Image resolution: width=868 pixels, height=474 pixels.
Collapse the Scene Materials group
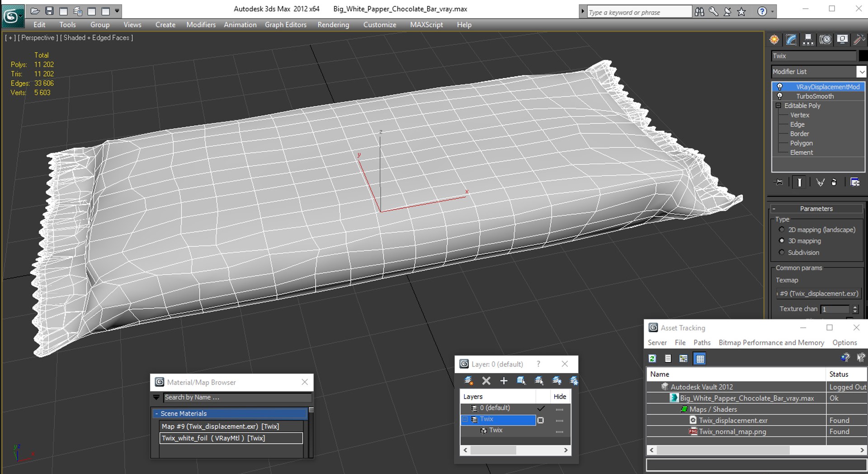157,413
